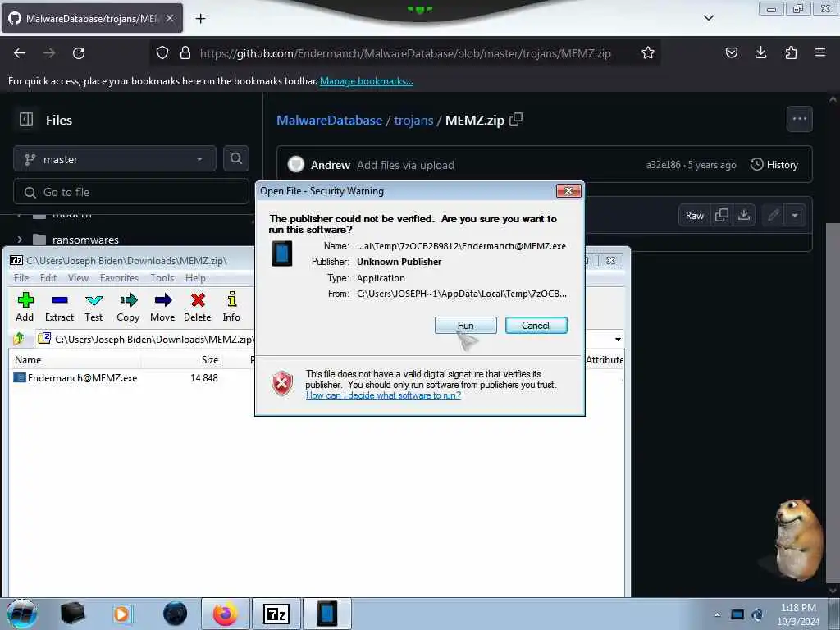The width and height of the screenshot is (840, 630).
Task: Open the 7-Zip File menu
Action: pos(21,277)
